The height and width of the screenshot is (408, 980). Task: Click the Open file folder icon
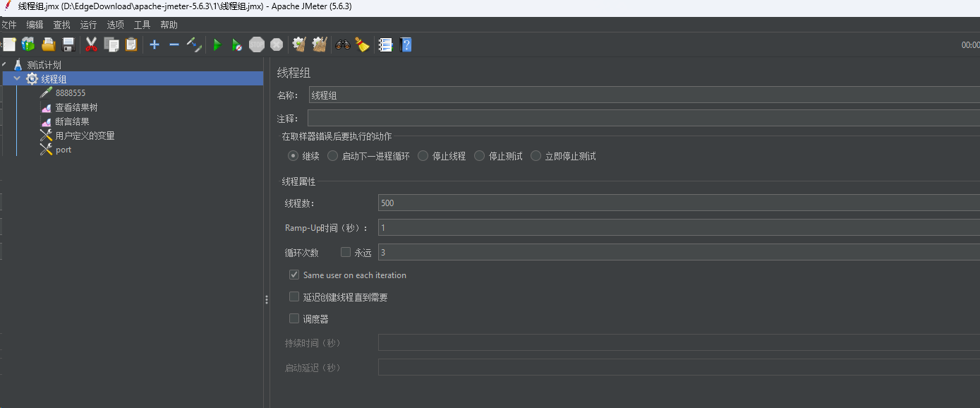(x=48, y=44)
